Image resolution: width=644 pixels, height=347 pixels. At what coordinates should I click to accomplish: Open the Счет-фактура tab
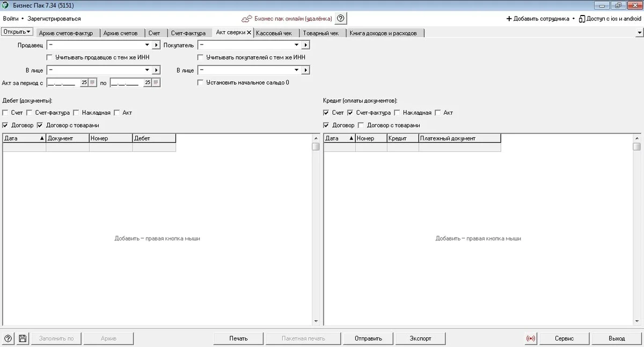[188, 33]
